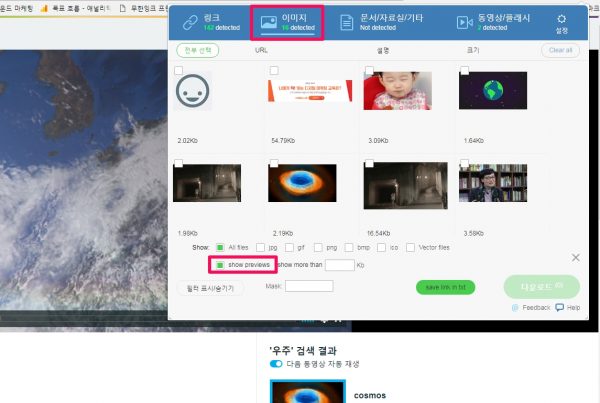Click the 설명 column header
The height and width of the screenshot is (403, 600).
pyautogui.click(x=383, y=50)
